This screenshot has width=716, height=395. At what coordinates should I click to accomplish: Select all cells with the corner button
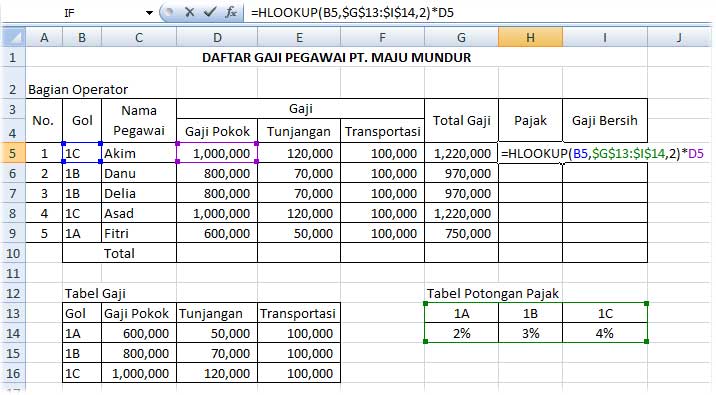coord(14,37)
